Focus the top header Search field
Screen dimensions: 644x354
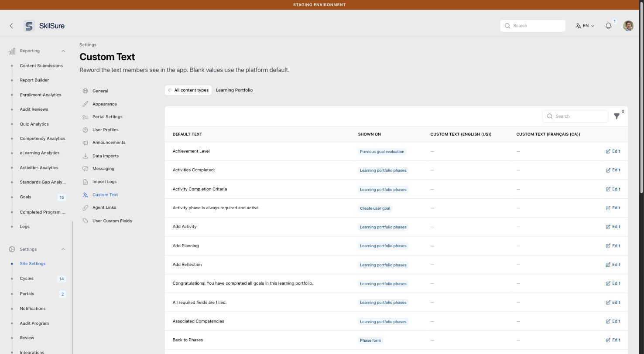(533, 26)
